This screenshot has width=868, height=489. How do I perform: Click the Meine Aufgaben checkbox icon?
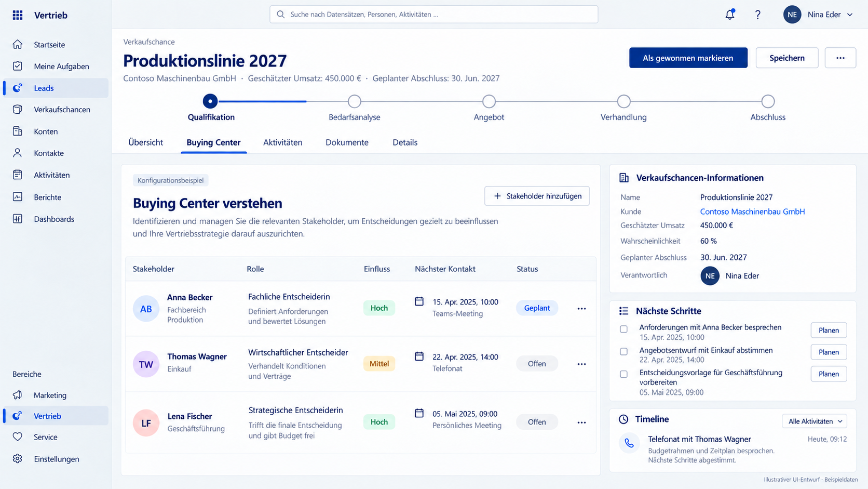pyautogui.click(x=18, y=66)
